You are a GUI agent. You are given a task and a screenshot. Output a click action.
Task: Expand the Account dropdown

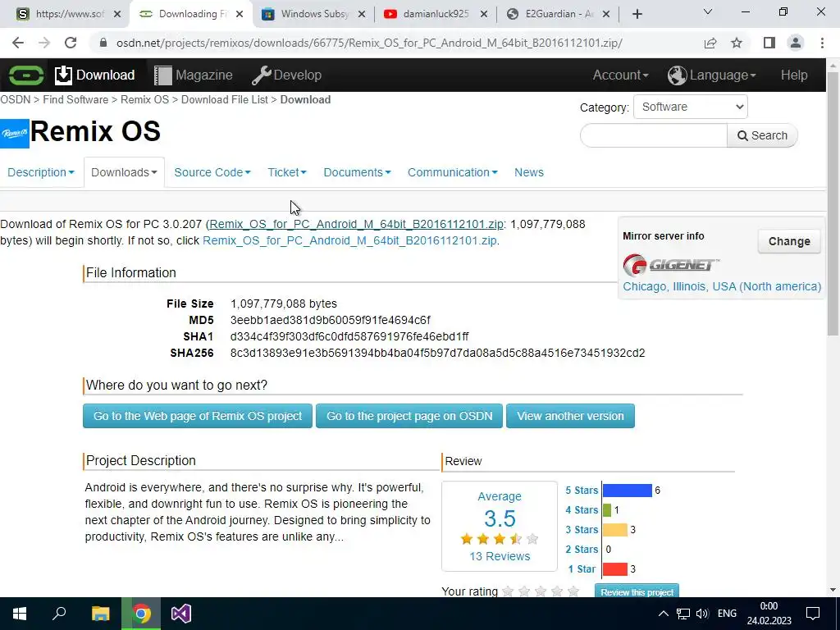[x=620, y=75]
